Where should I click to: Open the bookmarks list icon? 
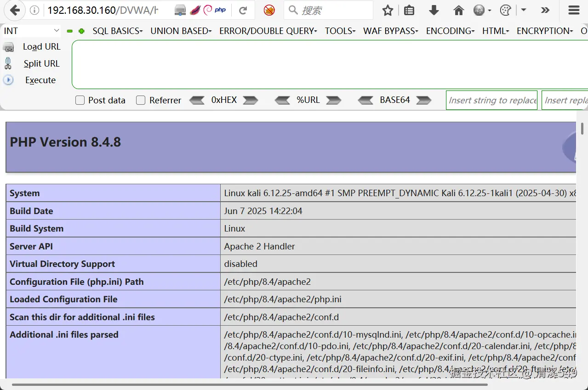tap(409, 10)
